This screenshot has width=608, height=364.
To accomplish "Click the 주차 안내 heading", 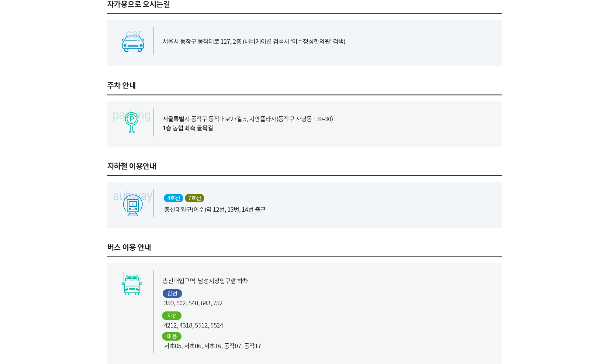I will pos(121,85).
